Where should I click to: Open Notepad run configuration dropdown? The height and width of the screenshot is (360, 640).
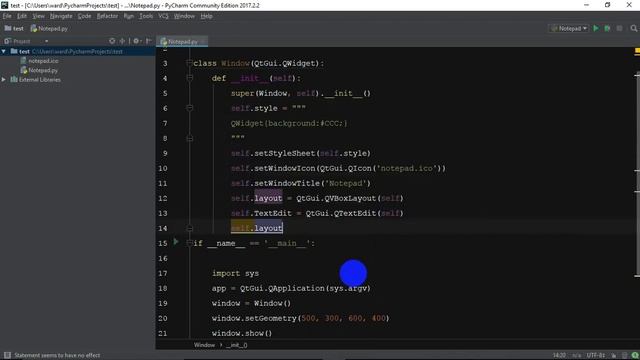[x=569, y=28]
